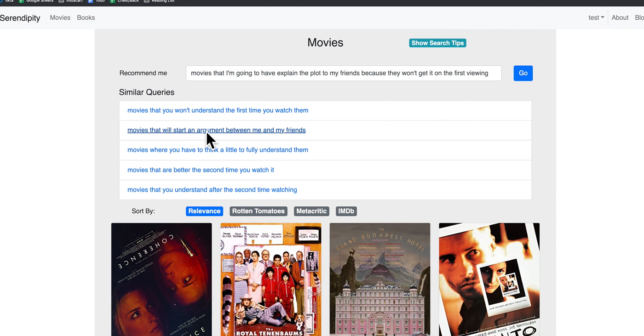Click the Show Search Tips button
This screenshot has width=644, height=336.
click(437, 43)
